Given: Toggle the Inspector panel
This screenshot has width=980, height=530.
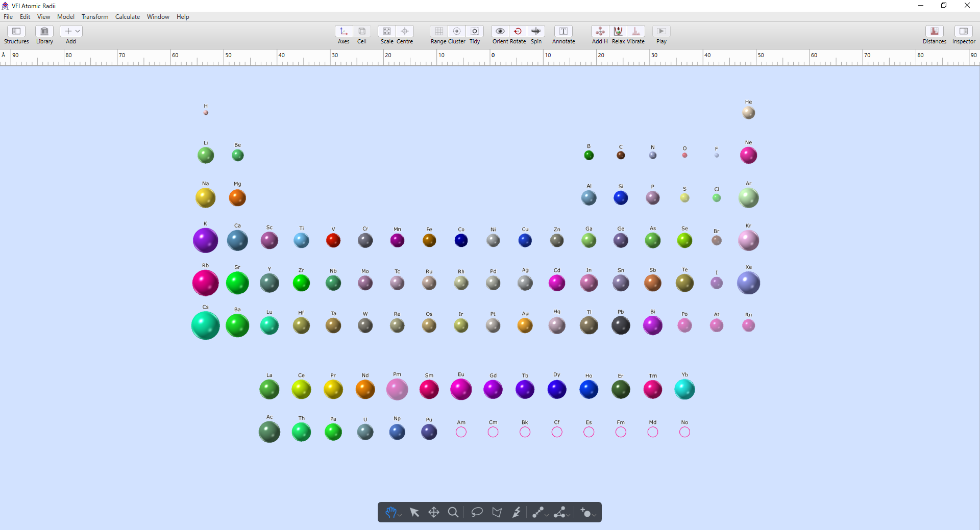Looking at the screenshot, I should [x=963, y=32].
